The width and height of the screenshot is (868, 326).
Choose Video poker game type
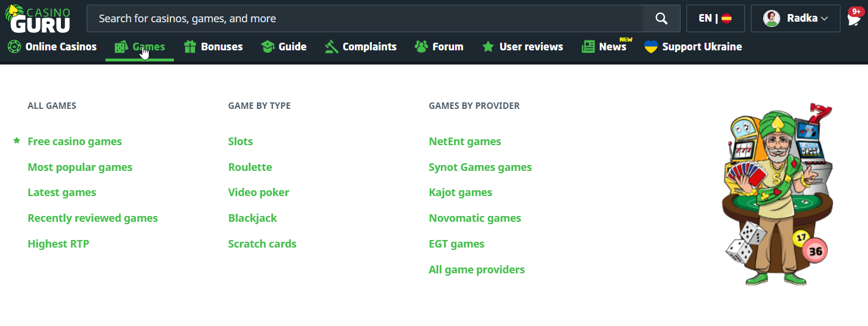coord(258,193)
